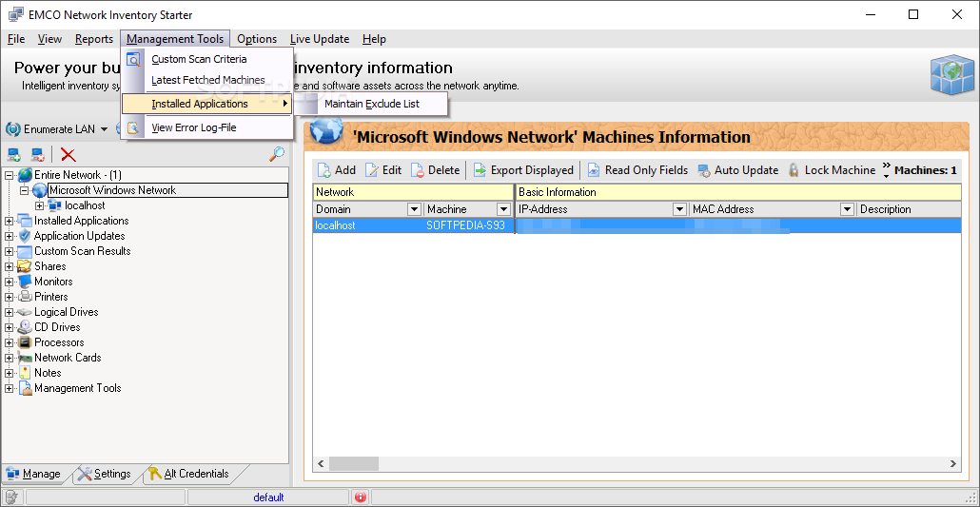Click the red alert icon in status bar

point(360,497)
